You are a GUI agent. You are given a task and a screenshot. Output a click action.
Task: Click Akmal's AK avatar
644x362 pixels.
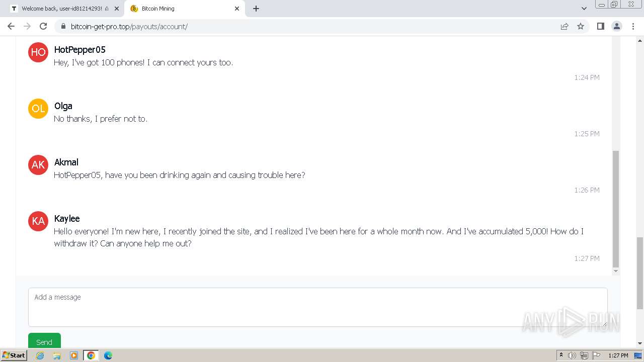click(x=38, y=165)
